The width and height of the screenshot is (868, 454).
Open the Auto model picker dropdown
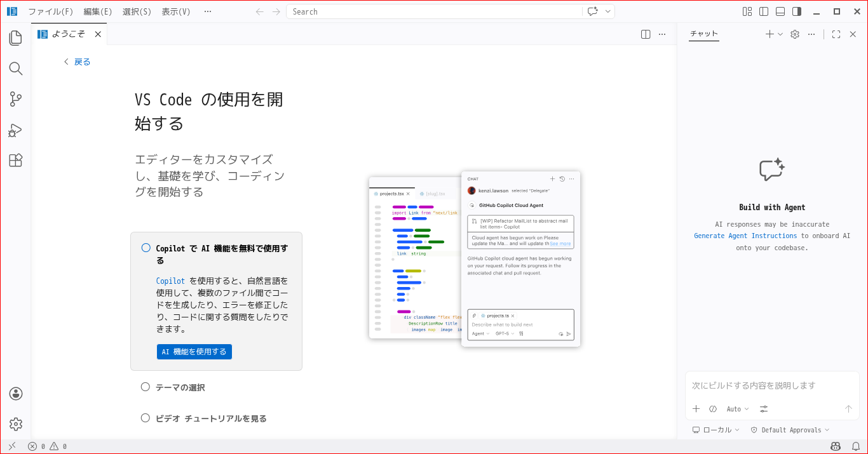tap(738, 409)
